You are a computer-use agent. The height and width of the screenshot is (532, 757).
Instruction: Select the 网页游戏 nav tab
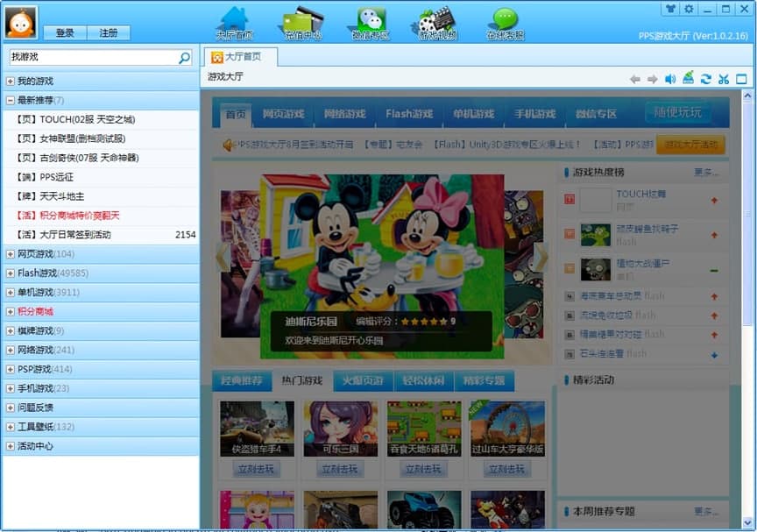(x=283, y=115)
